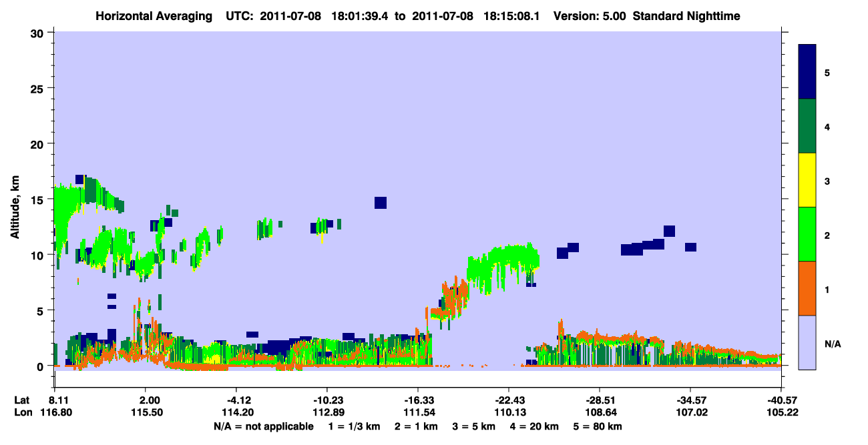
Task: Click the y-axis tick label 5
Action: click(41, 310)
